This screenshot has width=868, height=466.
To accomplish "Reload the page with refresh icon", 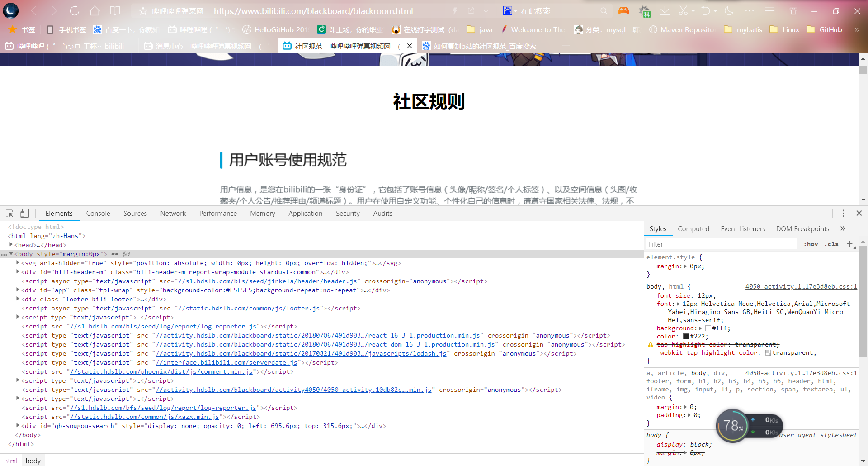I will tap(75, 10).
